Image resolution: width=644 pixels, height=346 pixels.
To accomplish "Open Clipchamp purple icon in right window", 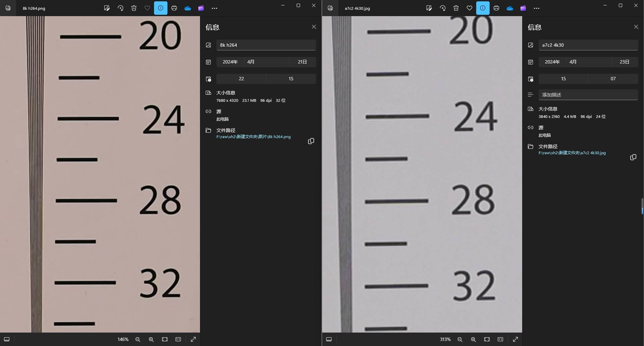I will [x=523, y=8].
